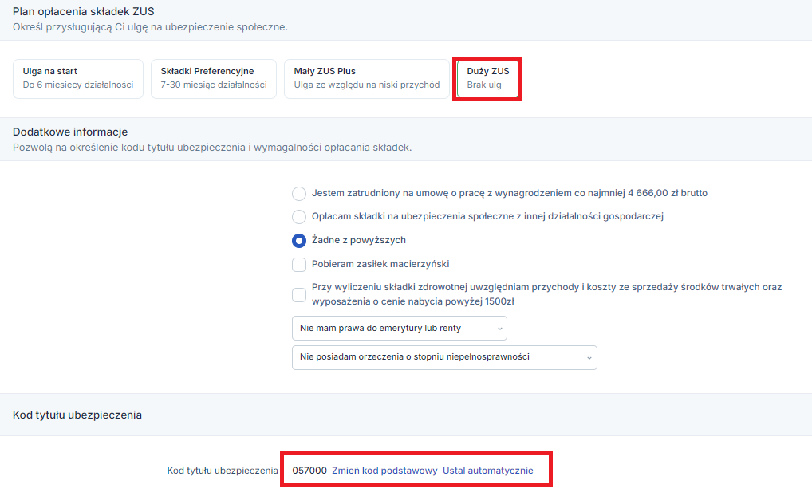Click label Jestem zatrudniony na umowę o pracę
Viewport: 812px width, 504px height.
tap(510, 193)
